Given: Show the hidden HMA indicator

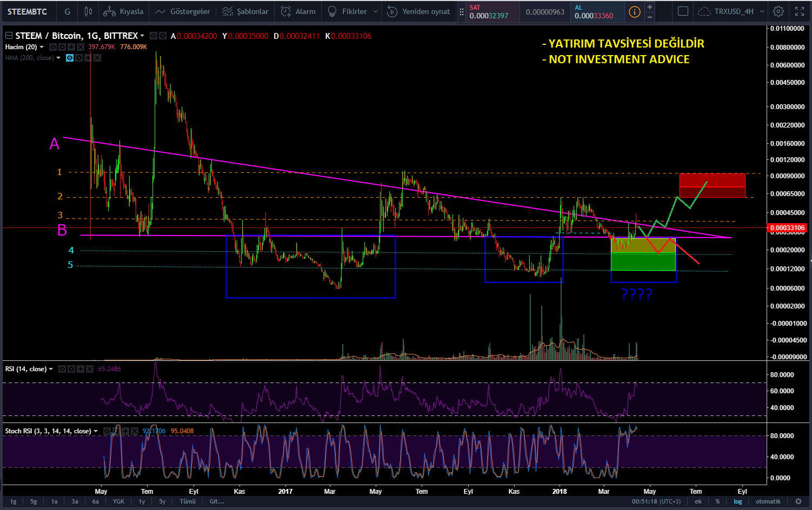Looking at the screenshot, I should 70,58.
